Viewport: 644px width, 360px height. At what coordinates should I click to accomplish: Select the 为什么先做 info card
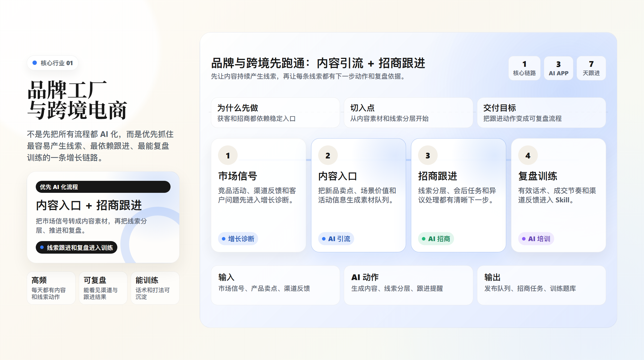pyautogui.click(x=275, y=113)
